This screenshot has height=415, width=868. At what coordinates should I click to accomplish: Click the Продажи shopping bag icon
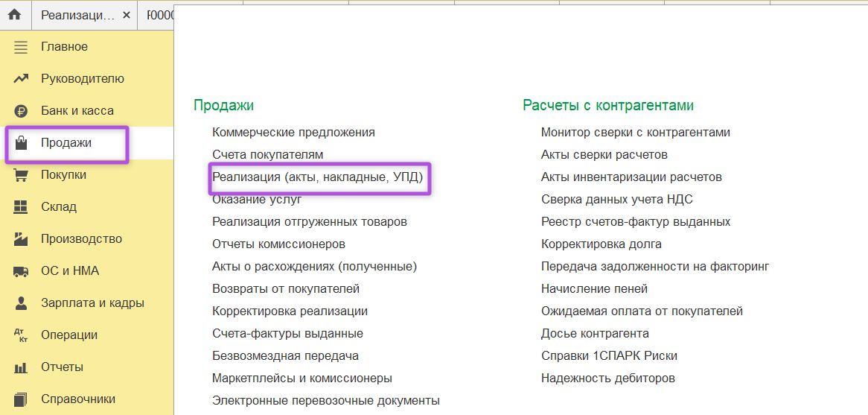point(21,144)
